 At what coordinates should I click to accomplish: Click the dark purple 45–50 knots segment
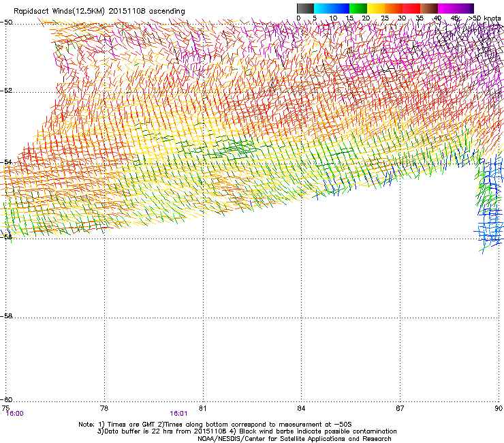pos(464,8)
